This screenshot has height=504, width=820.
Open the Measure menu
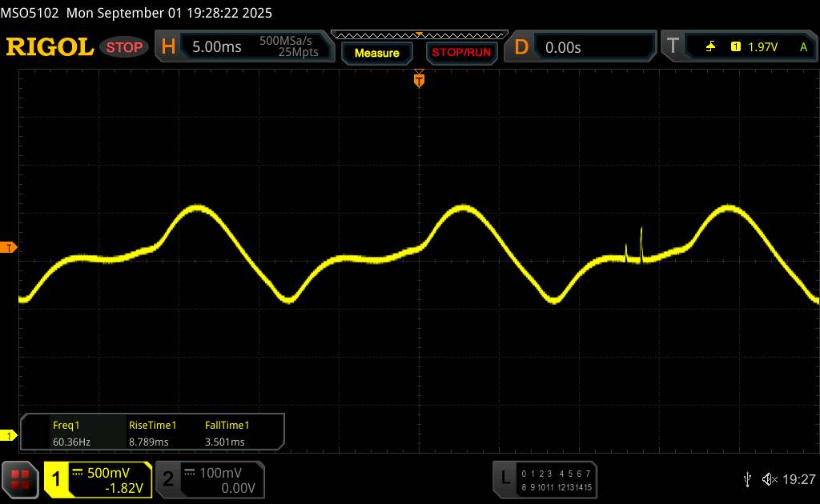376,53
